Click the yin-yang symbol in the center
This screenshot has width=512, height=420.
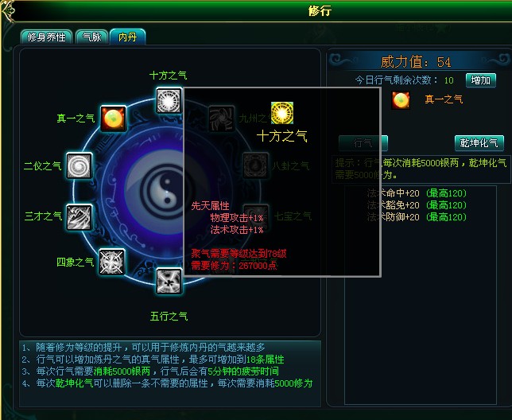click(165, 192)
